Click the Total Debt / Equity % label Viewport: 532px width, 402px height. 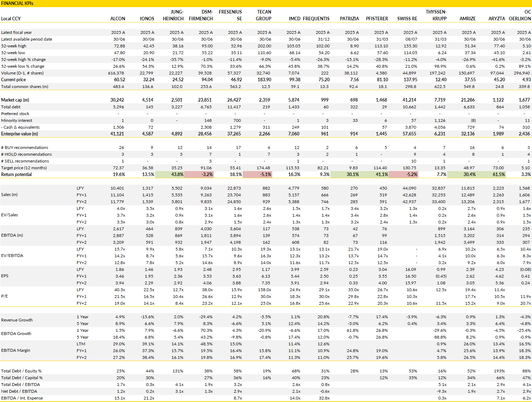[21, 371]
